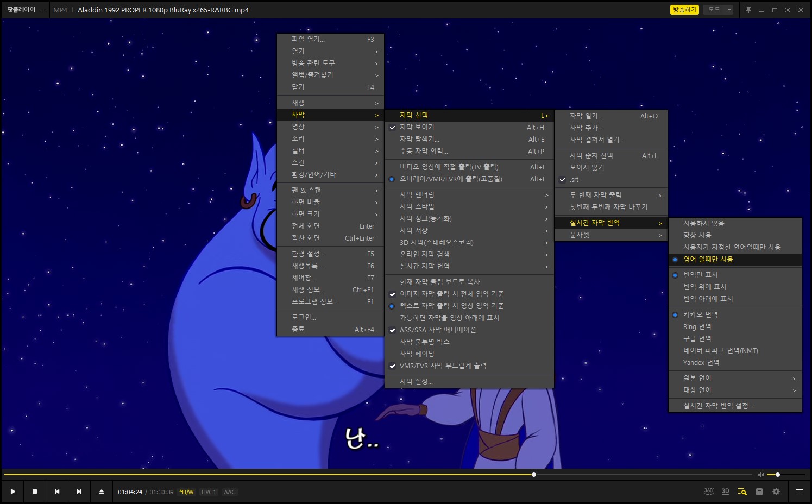The width and height of the screenshot is (812, 504).
Task: Click the yellow playback progress bar
Action: coord(269,475)
